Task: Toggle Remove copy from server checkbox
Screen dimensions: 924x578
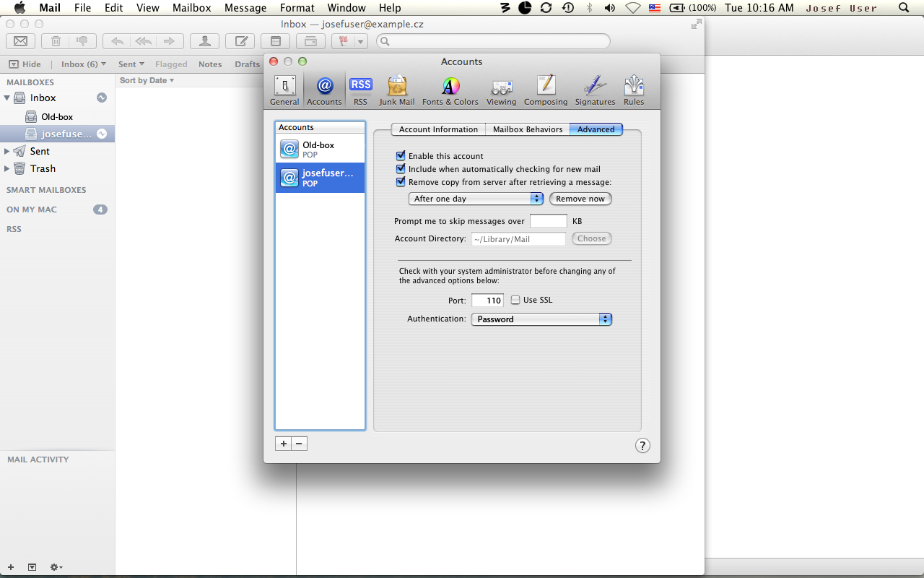Action: pyautogui.click(x=401, y=182)
